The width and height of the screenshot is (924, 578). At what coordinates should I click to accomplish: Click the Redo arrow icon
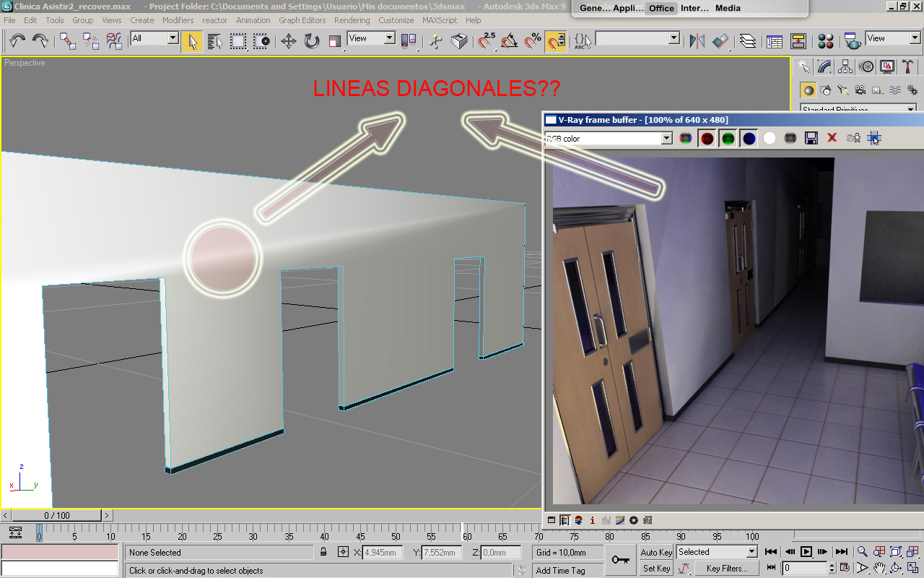40,40
